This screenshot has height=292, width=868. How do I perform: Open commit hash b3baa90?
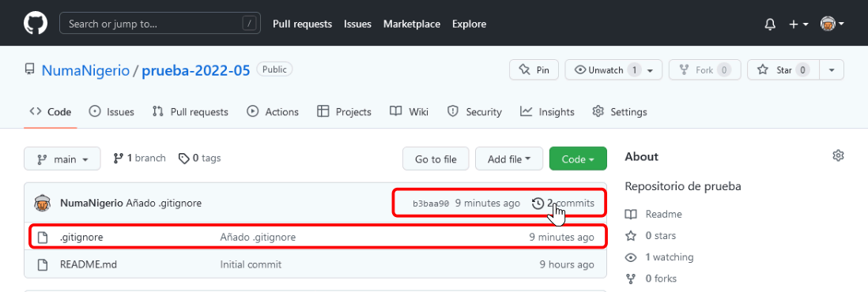pyautogui.click(x=431, y=204)
